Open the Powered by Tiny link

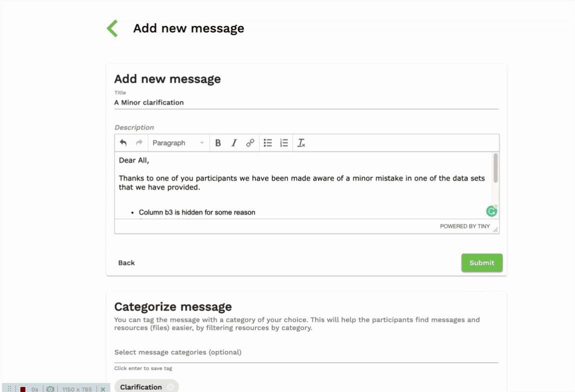pos(464,226)
